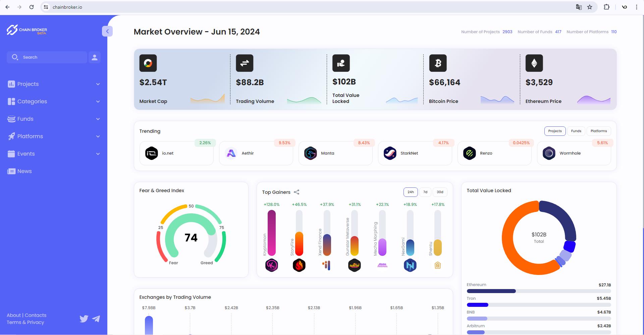Open the Contacts link
This screenshot has height=335, width=644.
click(36, 315)
